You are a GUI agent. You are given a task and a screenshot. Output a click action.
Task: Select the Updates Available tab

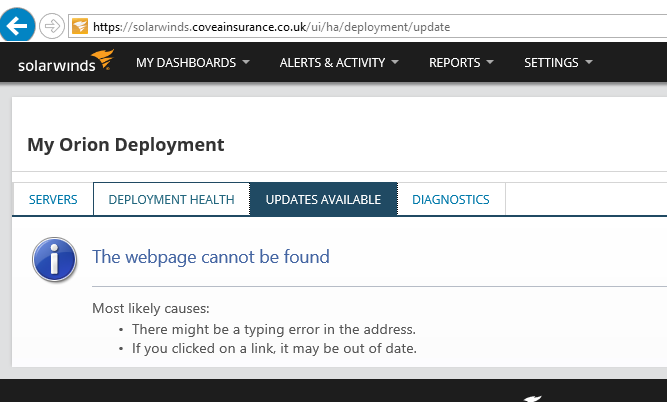pos(323,199)
